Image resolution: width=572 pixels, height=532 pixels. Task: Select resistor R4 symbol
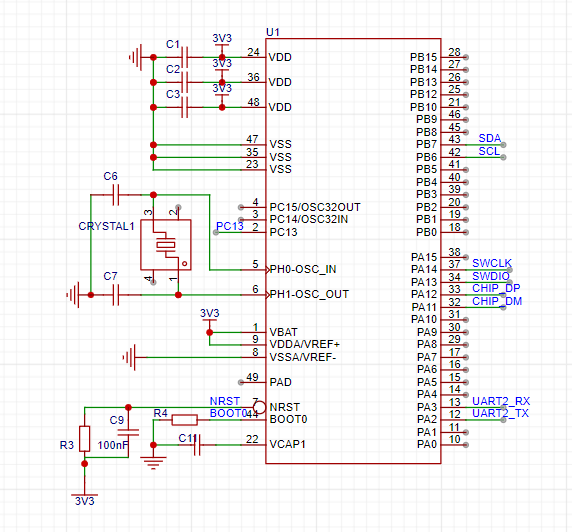pyautogui.click(x=185, y=420)
